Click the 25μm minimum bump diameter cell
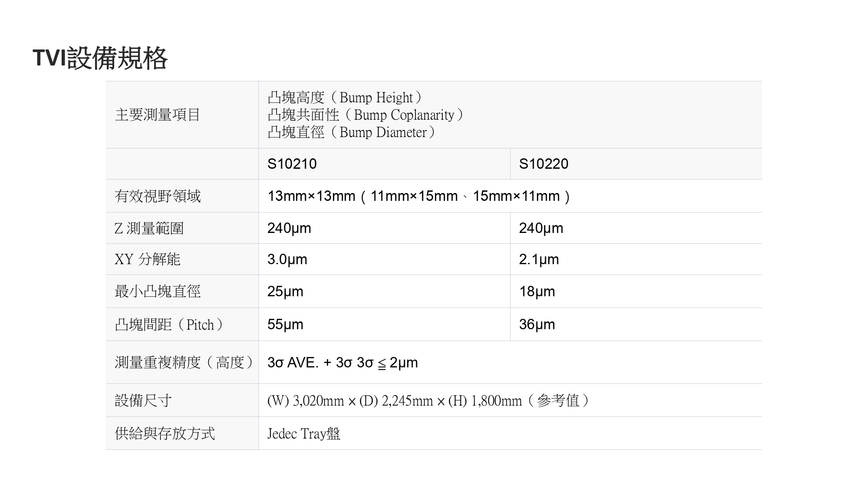The height and width of the screenshot is (488, 868). point(285,291)
